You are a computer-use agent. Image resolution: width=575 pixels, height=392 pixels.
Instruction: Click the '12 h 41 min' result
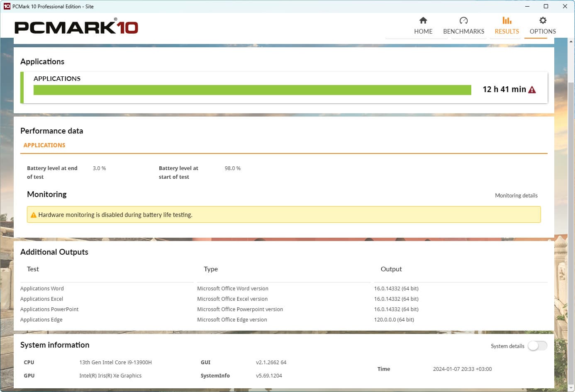pyautogui.click(x=504, y=89)
